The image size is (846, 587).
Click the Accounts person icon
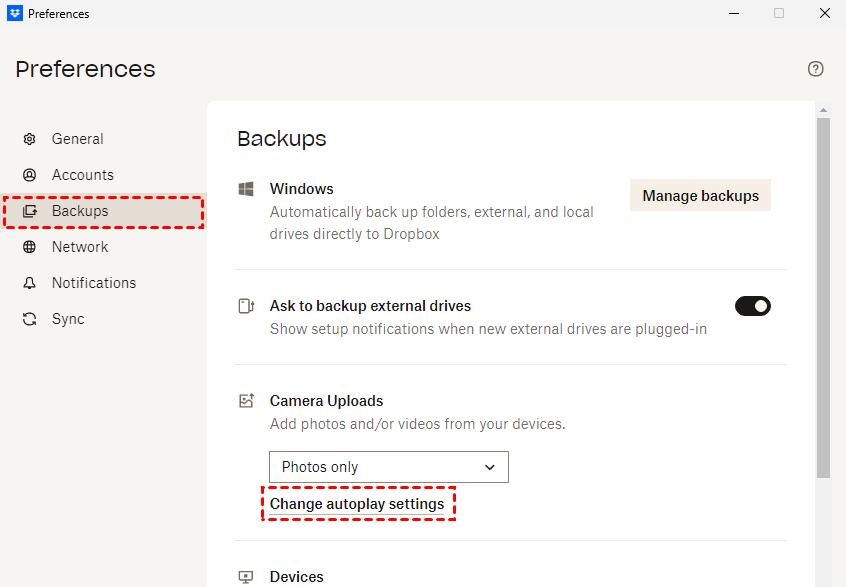[x=30, y=175]
